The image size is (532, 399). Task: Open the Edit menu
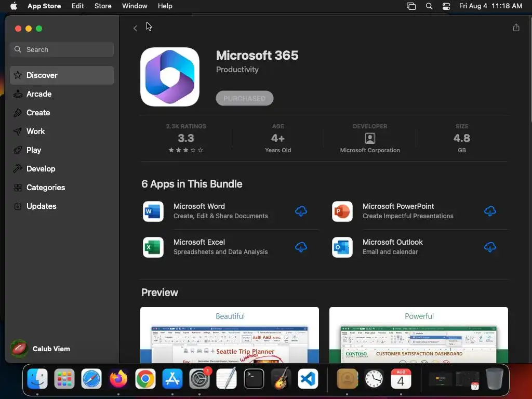point(78,6)
